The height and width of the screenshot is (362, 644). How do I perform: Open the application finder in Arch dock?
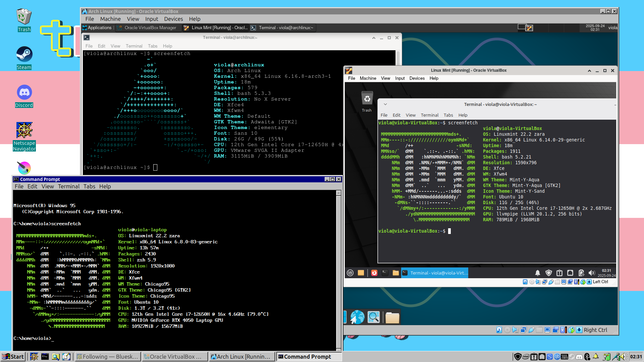[x=374, y=317]
